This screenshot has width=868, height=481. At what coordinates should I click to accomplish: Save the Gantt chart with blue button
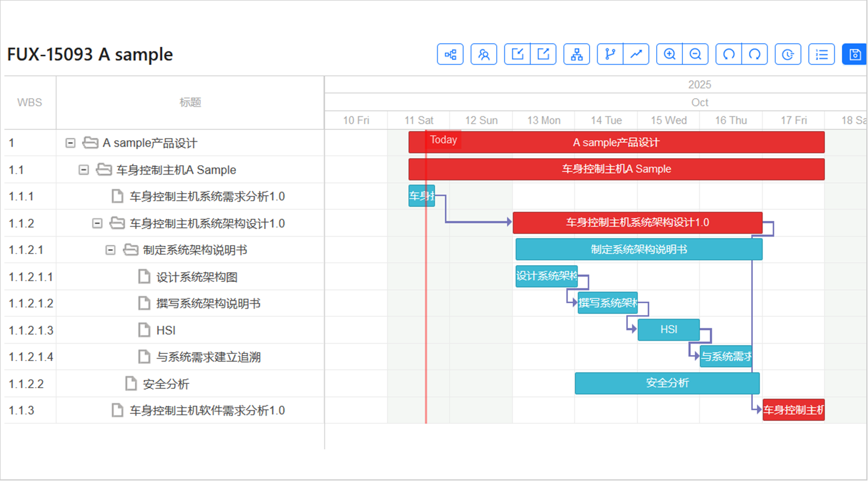coord(854,55)
